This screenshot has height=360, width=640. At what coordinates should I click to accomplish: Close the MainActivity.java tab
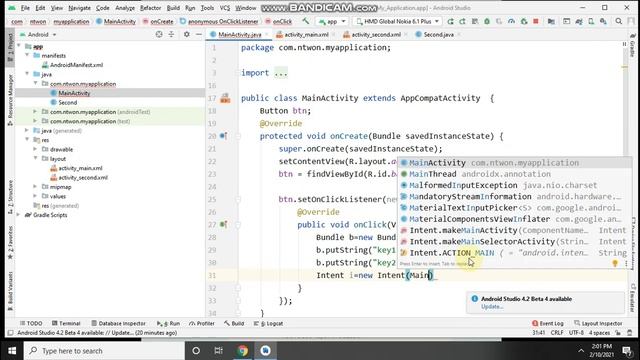click(x=267, y=35)
